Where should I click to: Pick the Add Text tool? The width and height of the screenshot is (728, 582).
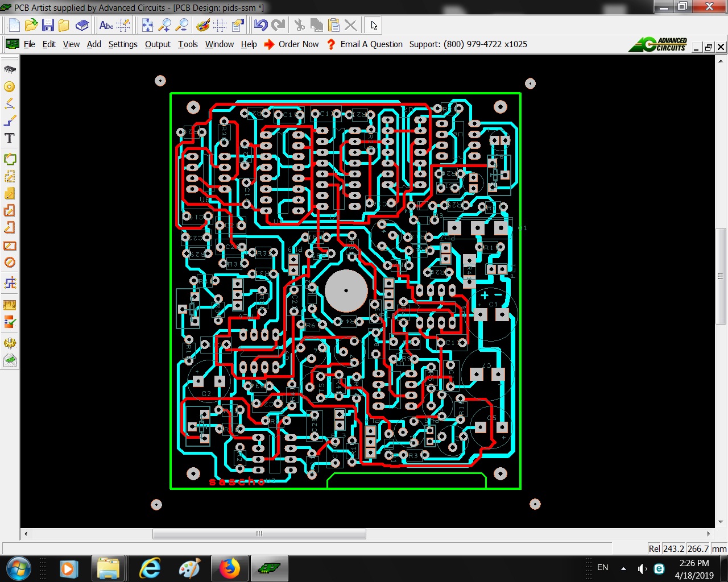click(x=10, y=138)
